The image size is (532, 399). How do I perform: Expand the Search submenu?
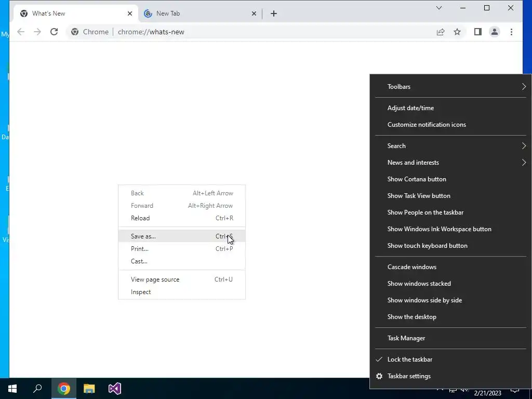(x=450, y=146)
